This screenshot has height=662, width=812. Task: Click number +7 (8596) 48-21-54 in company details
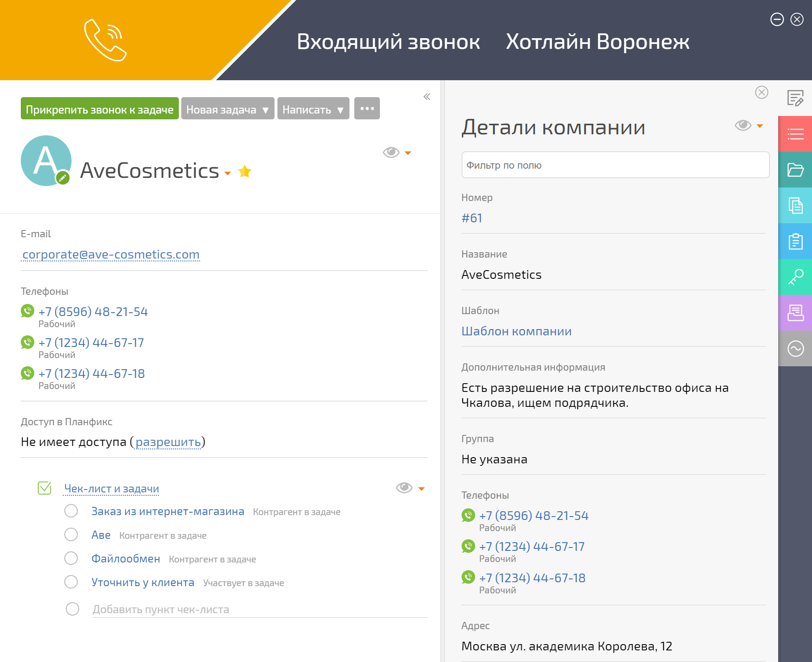[534, 516]
